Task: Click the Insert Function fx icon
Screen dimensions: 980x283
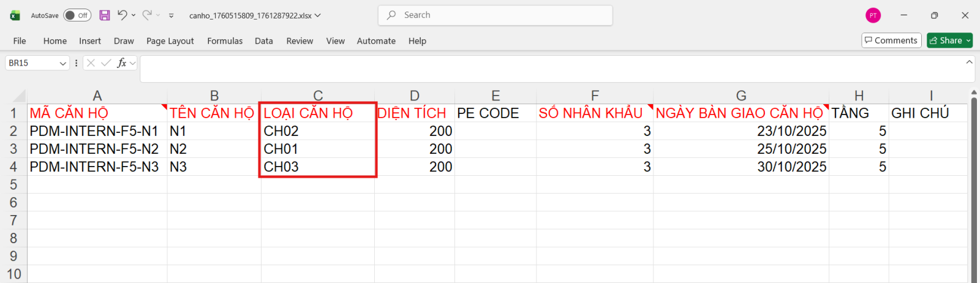Action: [x=122, y=63]
